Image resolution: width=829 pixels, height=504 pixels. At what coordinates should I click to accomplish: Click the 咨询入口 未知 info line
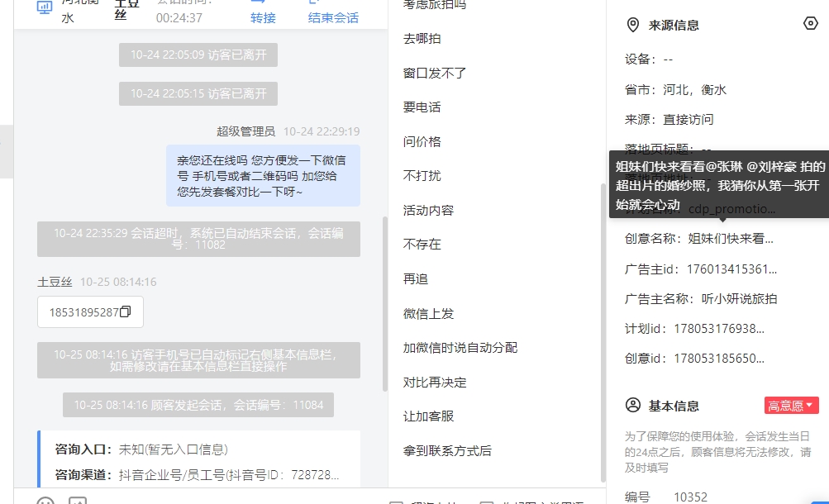pos(141,449)
